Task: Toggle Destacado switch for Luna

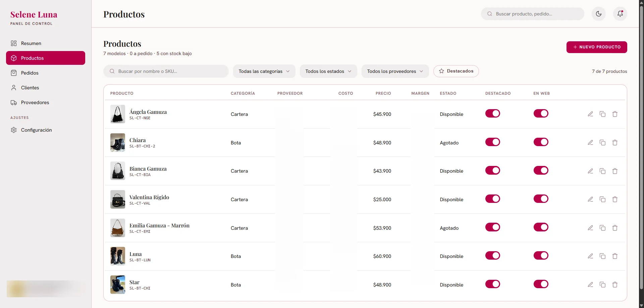Action: coord(493,256)
